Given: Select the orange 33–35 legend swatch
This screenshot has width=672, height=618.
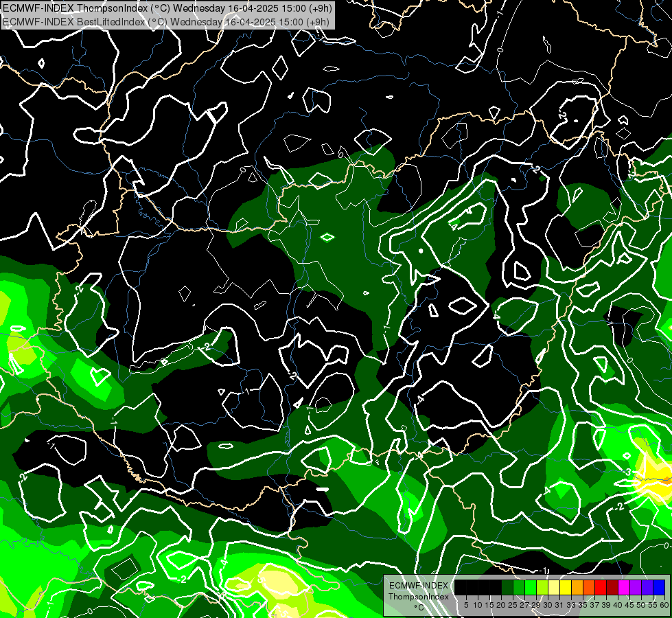Looking at the screenshot, I should pyautogui.click(x=577, y=587).
